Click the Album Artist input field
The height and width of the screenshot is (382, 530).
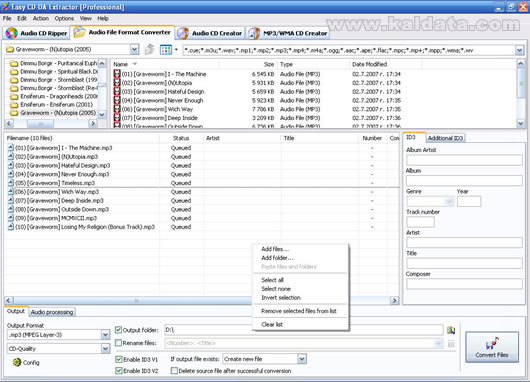tap(464, 160)
